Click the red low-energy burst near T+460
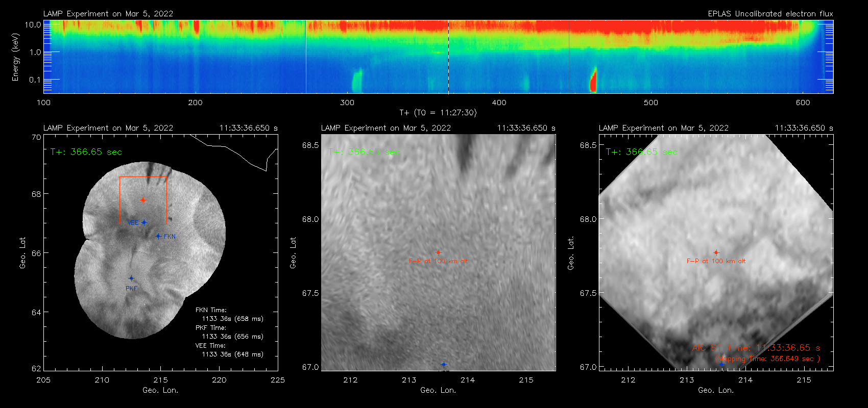Screen dimensions: 868x408 click(593, 81)
